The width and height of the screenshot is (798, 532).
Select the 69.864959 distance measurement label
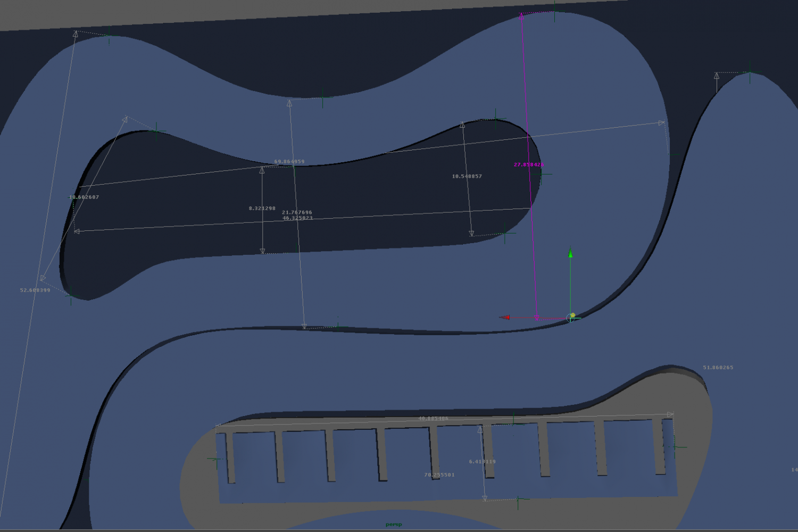click(289, 162)
